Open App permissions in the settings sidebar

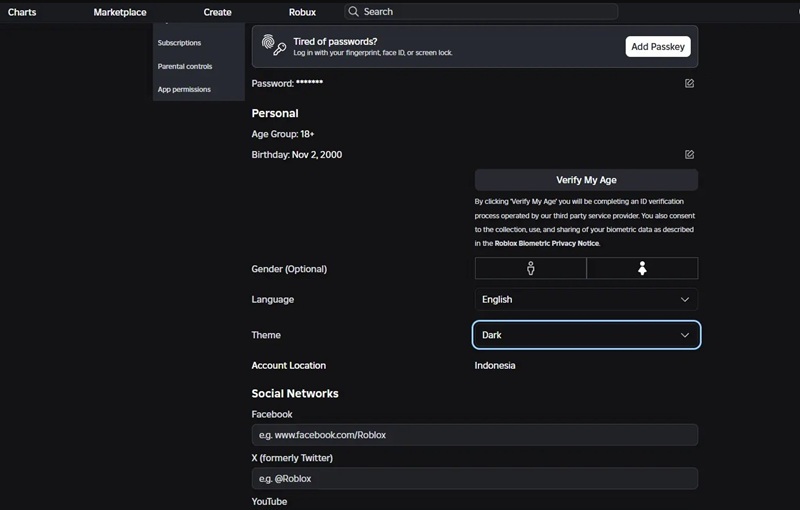tap(184, 89)
